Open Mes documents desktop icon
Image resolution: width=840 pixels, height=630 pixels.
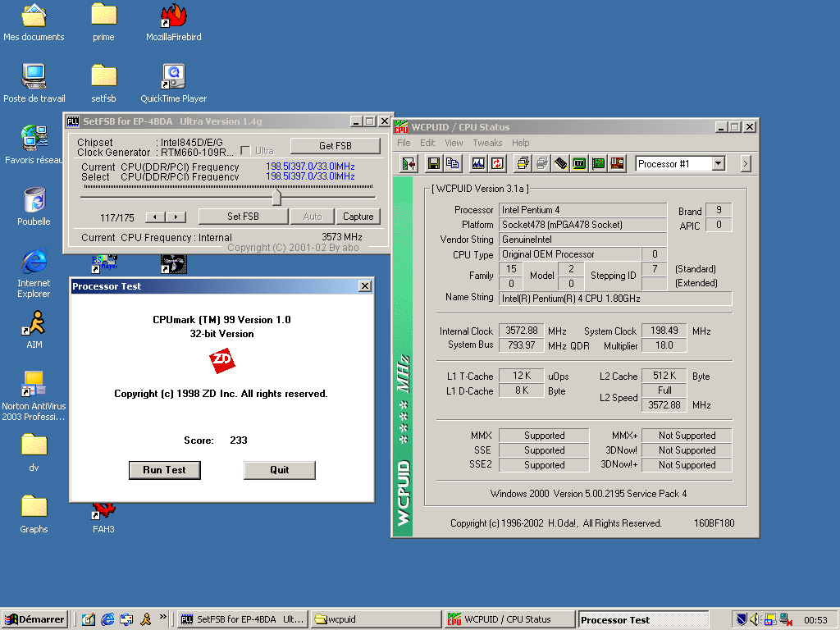point(34,22)
